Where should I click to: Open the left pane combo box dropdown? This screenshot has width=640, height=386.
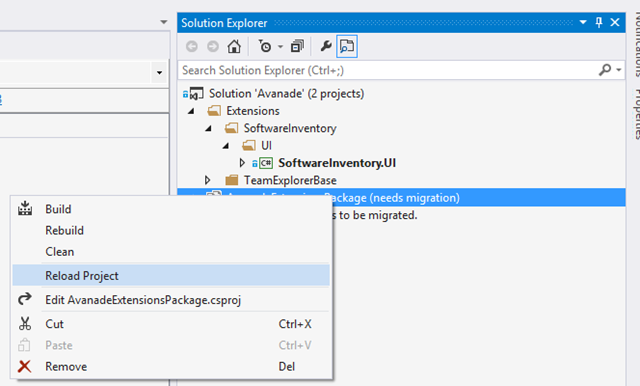pos(159,73)
